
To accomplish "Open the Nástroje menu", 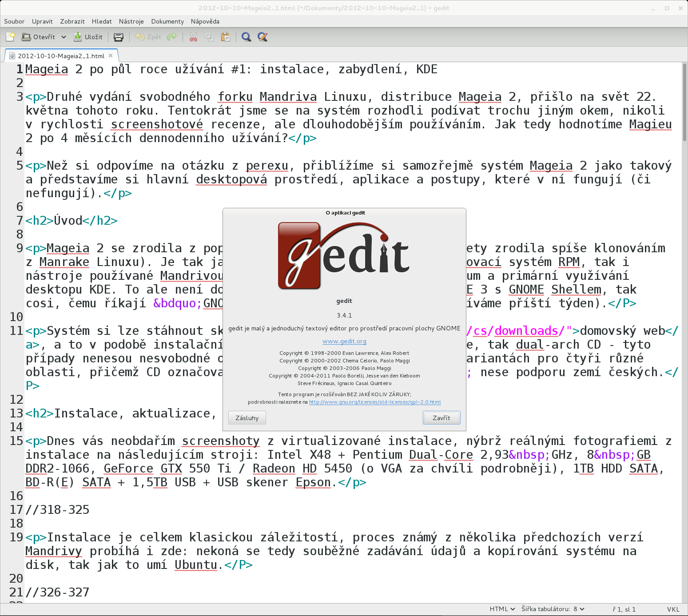I will (131, 21).
